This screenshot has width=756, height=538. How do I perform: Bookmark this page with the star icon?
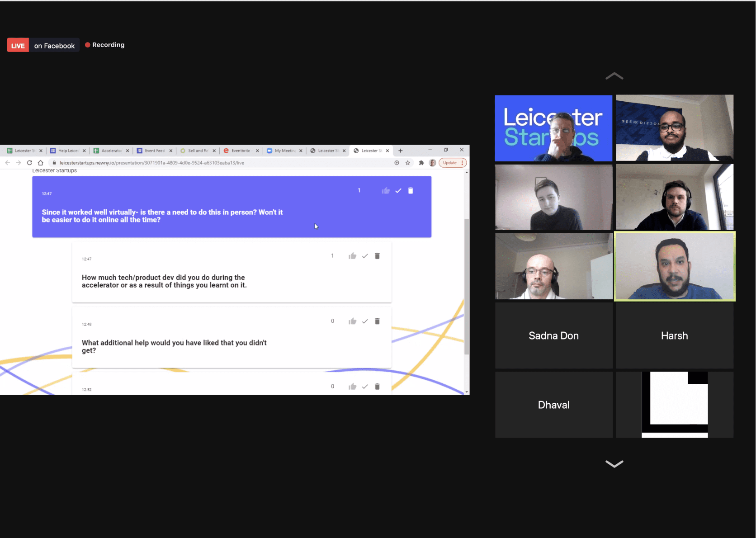pyautogui.click(x=408, y=163)
